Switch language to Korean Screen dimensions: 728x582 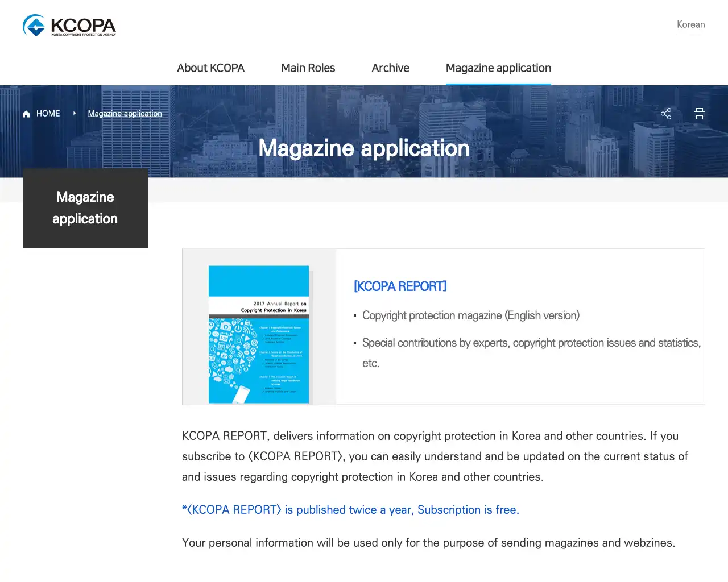(690, 24)
